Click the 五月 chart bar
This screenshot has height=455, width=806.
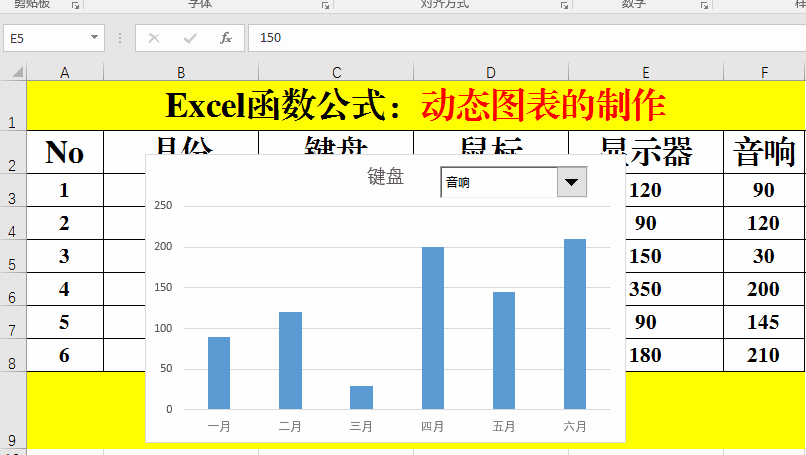pyautogui.click(x=504, y=351)
